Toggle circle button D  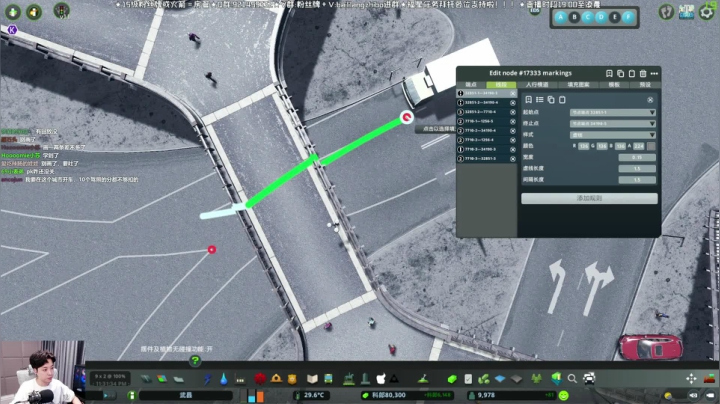coord(601,17)
